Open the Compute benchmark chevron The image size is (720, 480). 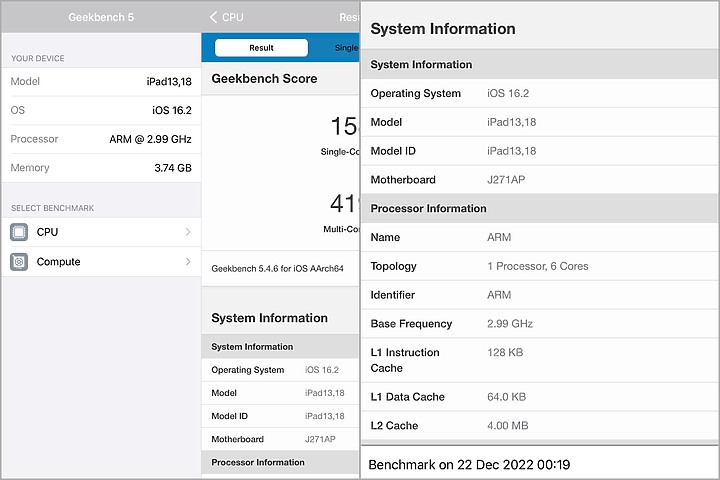[188, 262]
